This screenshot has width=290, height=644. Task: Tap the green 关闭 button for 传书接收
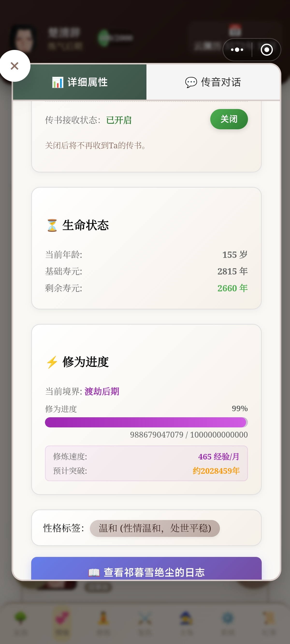point(229,119)
